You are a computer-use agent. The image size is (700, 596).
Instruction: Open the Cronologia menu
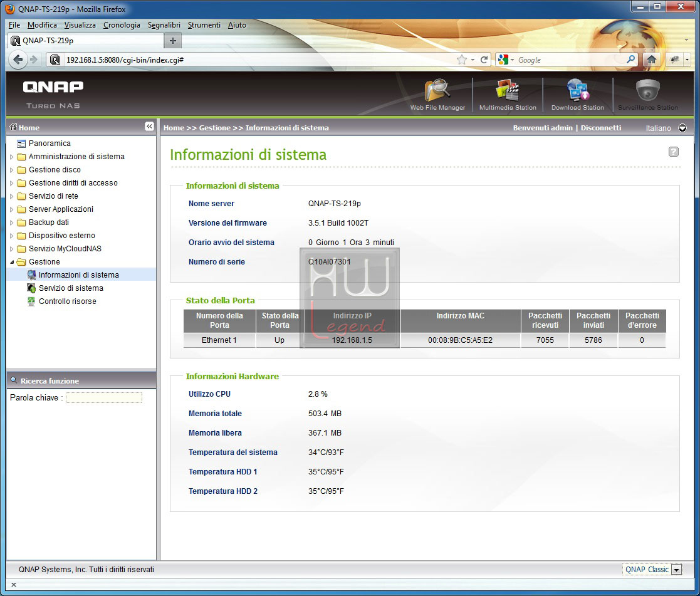[x=122, y=25]
